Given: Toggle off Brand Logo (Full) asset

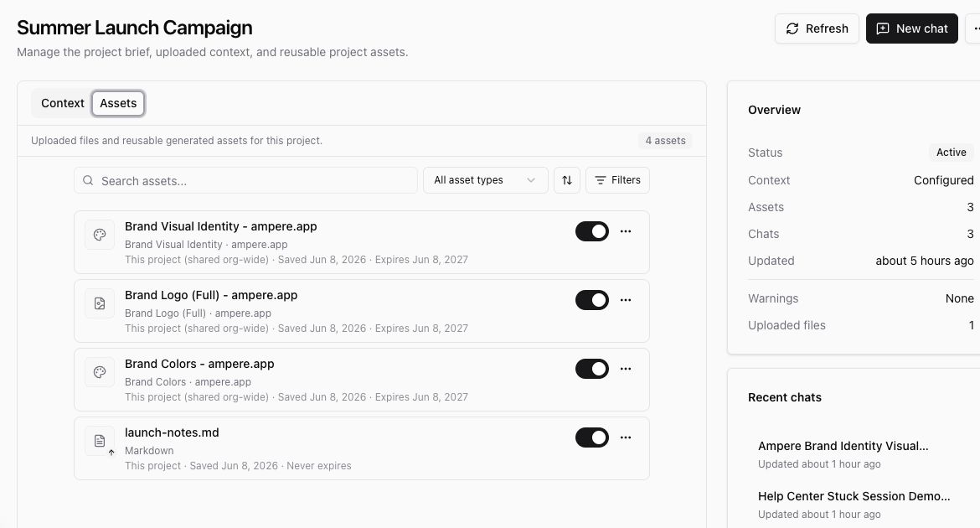Looking at the screenshot, I should (592, 300).
